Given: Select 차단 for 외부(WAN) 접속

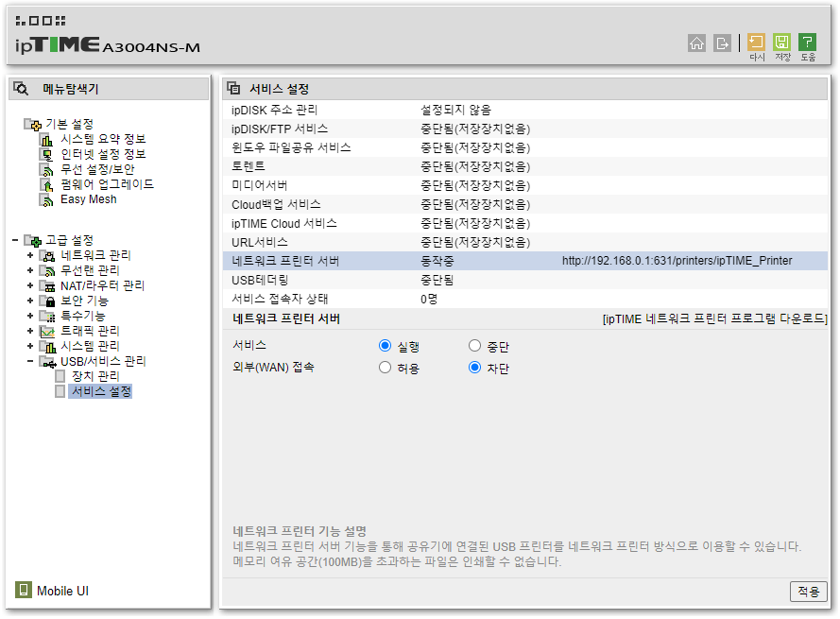Looking at the screenshot, I should point(474,369).
